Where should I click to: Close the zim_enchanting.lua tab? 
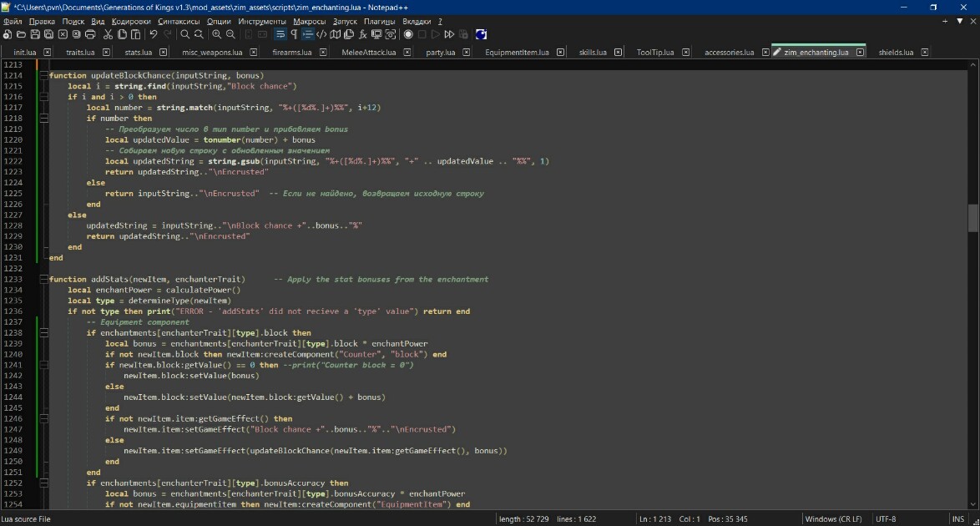click(x=860, y=53)
